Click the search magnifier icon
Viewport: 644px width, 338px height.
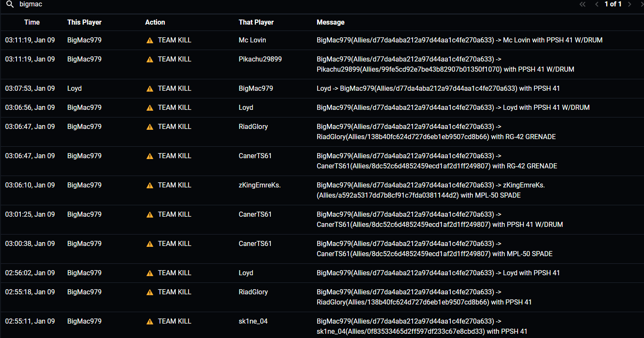tap(10, 4)
